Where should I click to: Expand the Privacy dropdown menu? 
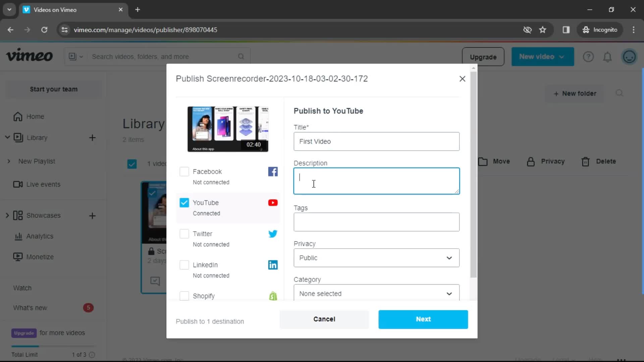(x=376, y=258)
